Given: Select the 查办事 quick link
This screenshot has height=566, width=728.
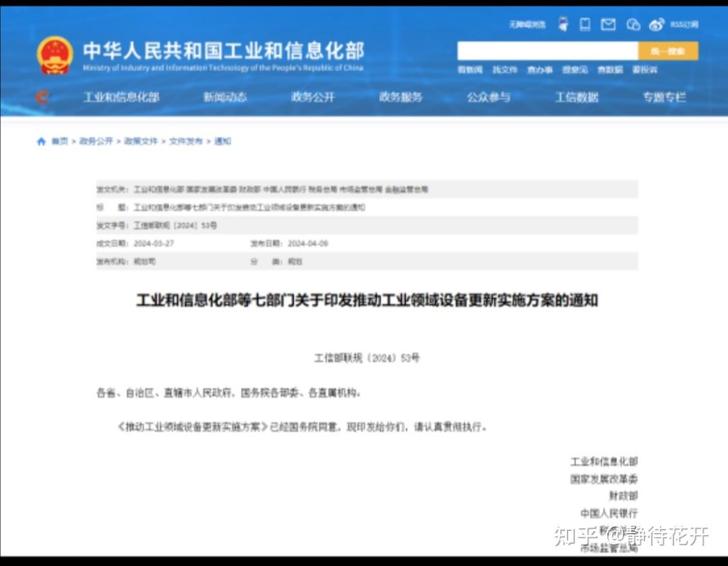Looking at the screenshot, I should [539, 70].
